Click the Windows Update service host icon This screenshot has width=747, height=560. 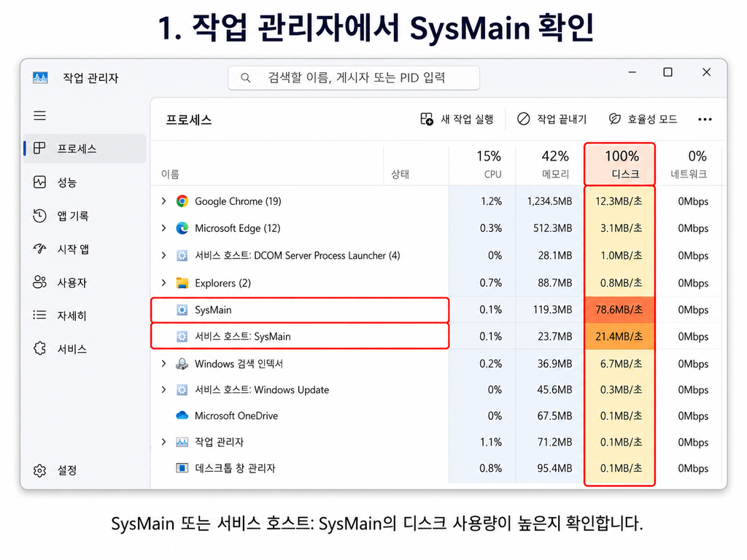(182, 390)
